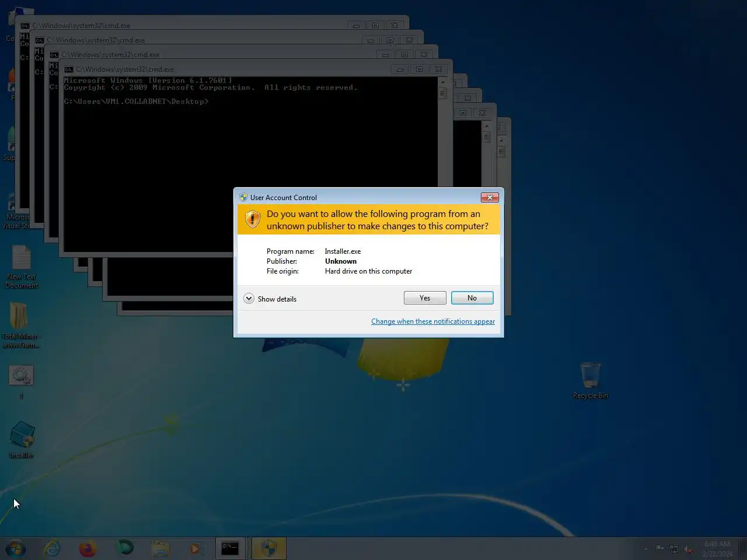
Task: Select the Installer desktop icon
Action: coord(22,439)
